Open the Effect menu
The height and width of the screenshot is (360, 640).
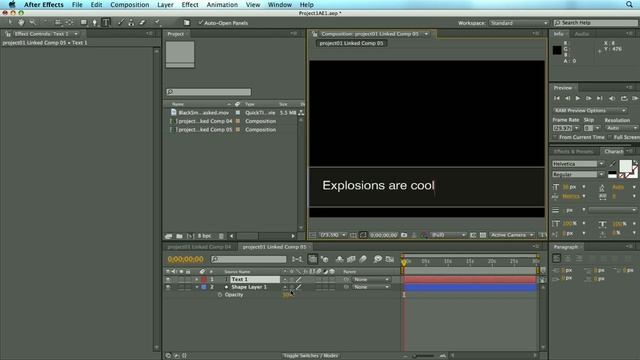click(x=190, y=5)
